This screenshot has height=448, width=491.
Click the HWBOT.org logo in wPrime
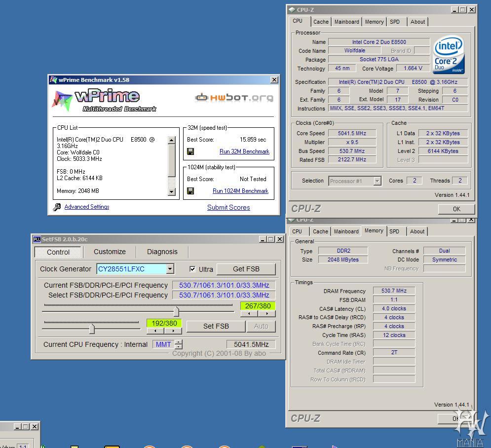coord(234,98)
